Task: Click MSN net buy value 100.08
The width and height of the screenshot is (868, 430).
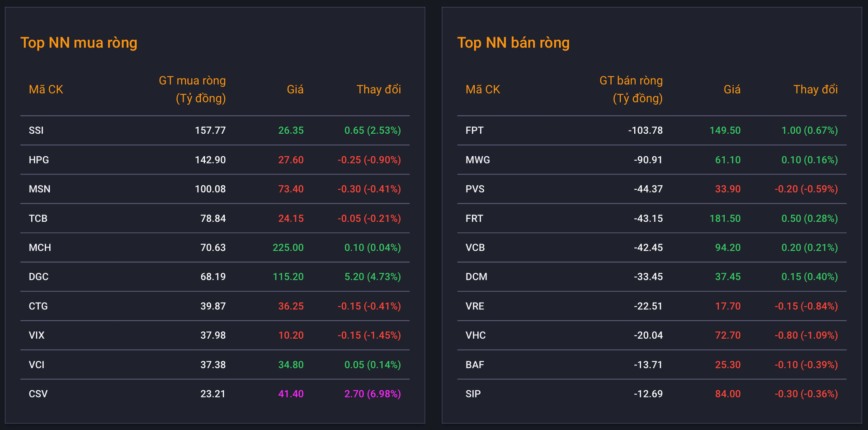Action: 210,189
